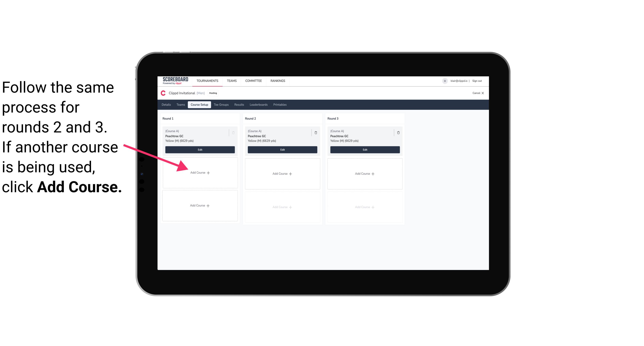
Task: Click Add Course for Round 2
Action: click(x=282, y=173)
